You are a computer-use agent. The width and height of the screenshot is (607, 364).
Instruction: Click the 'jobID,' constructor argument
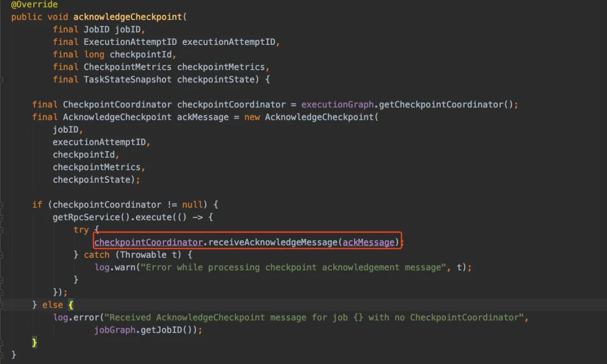(x=68, y=130)
